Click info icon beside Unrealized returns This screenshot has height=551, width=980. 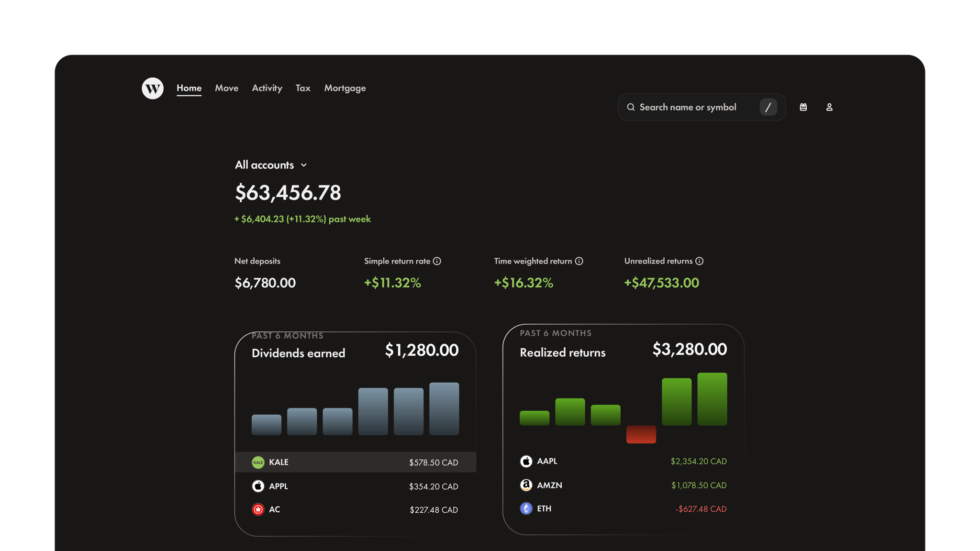[x=699, y=261]
